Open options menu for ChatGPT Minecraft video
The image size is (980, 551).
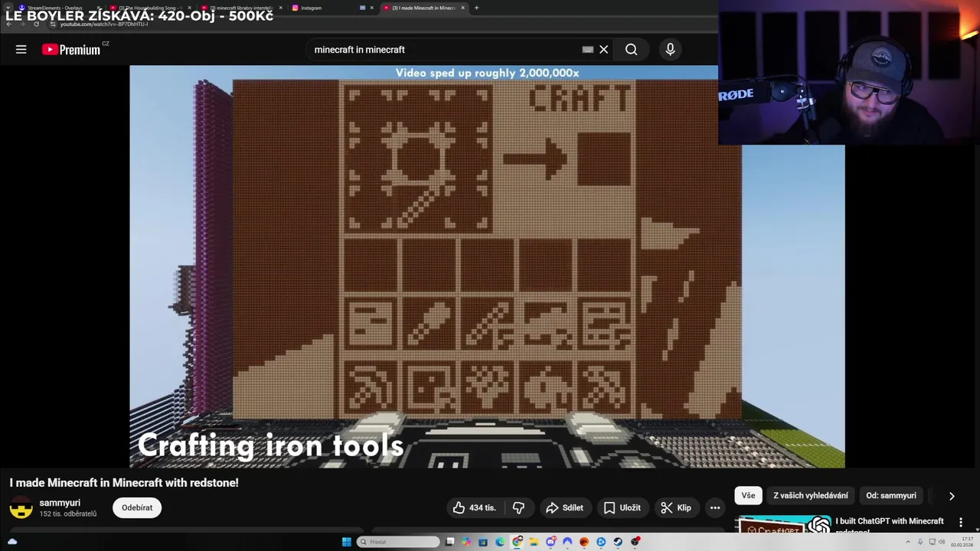coord(961,523)
